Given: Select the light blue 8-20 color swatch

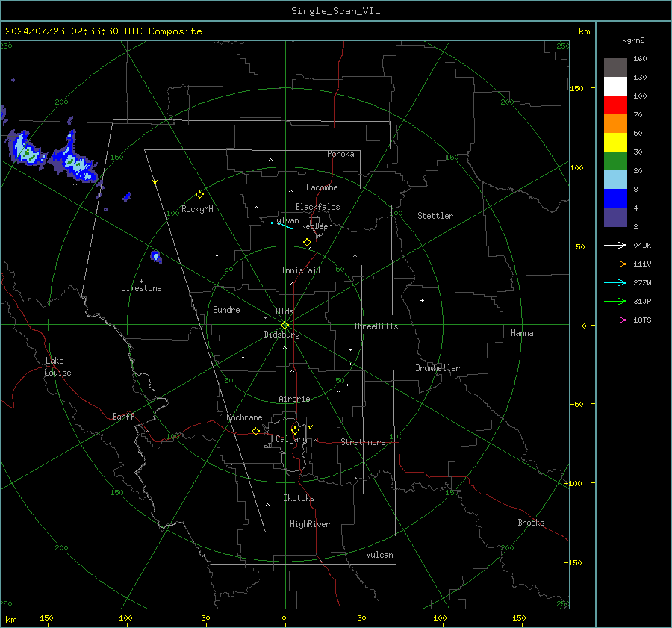Looking at the screenshot, I should [x=615, y=180].
